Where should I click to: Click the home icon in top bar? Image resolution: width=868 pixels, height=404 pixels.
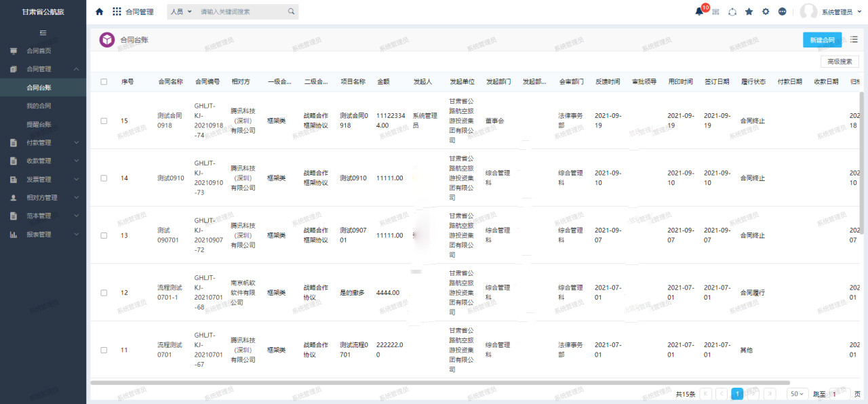click(x=100, y=12)
